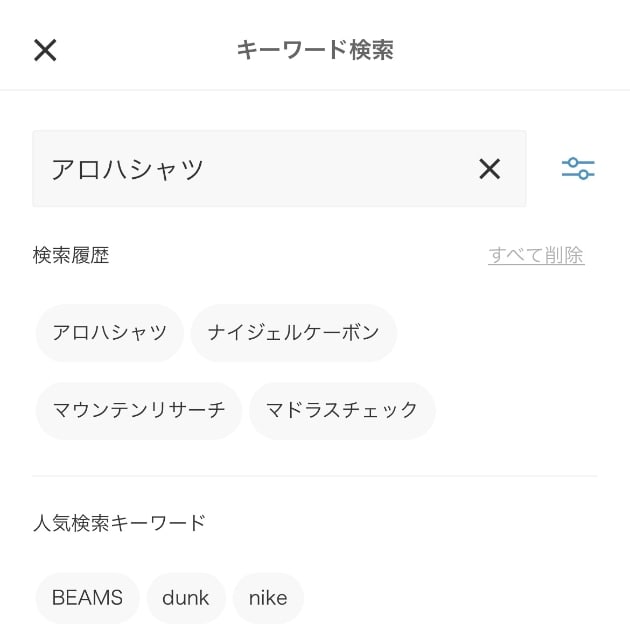Tap the BEAMS popular keyword

point(87,598)
